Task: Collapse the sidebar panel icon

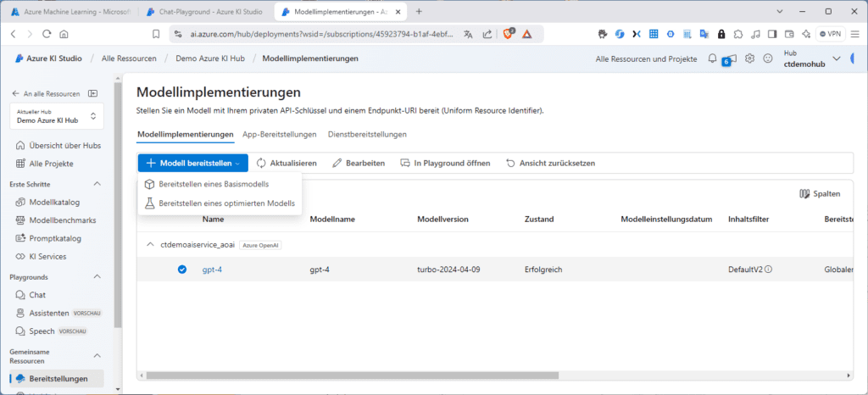Action: click(93, 93)
